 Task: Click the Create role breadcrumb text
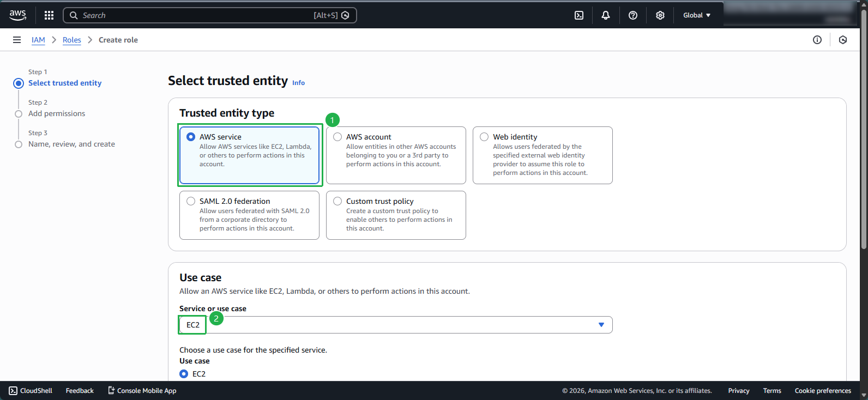(118, 40)
